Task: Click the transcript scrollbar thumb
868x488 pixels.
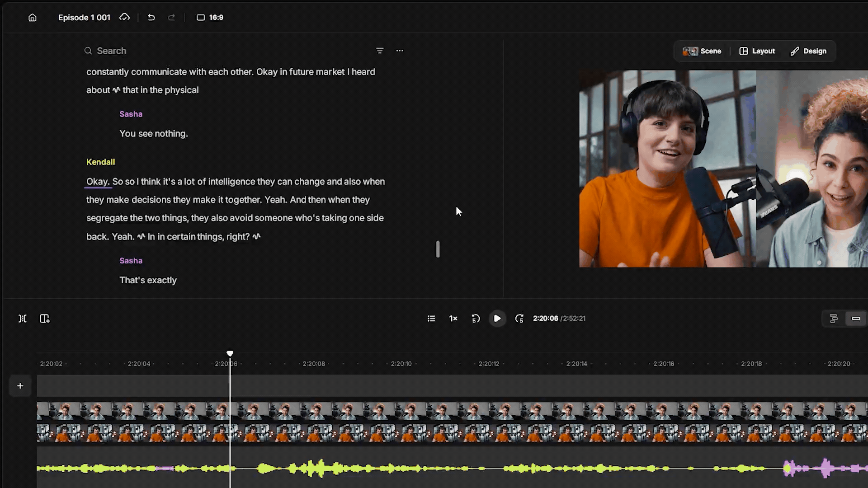Action: 438,249
